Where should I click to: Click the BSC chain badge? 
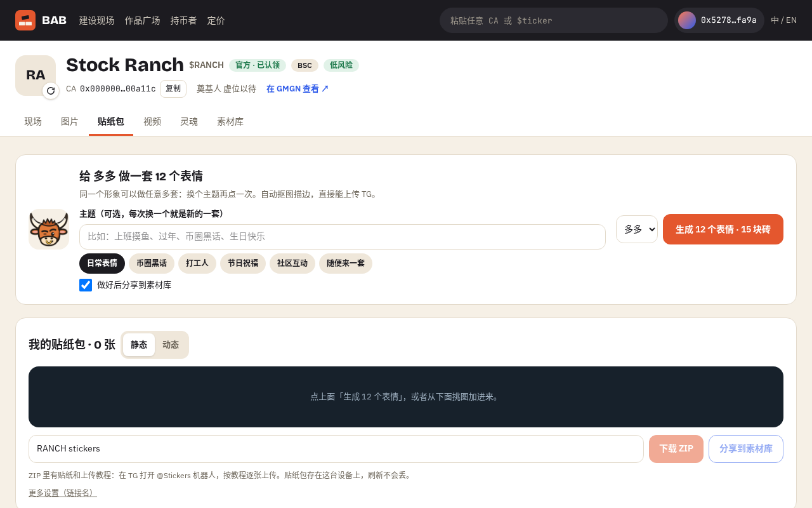(305, 65)
